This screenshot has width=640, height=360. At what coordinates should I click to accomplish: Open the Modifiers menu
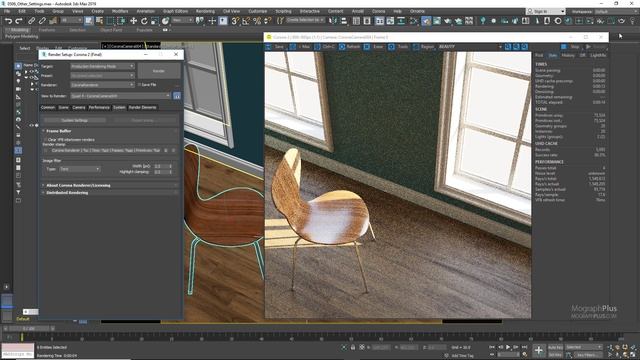pos(120,11)
